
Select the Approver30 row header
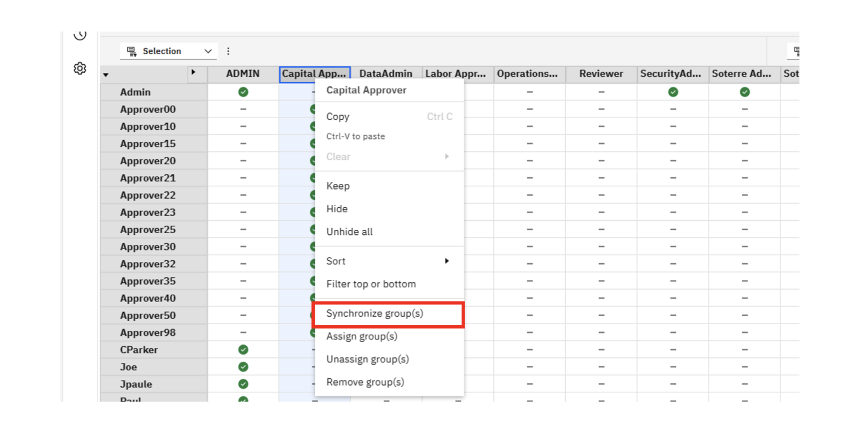[x=154, y=247]
